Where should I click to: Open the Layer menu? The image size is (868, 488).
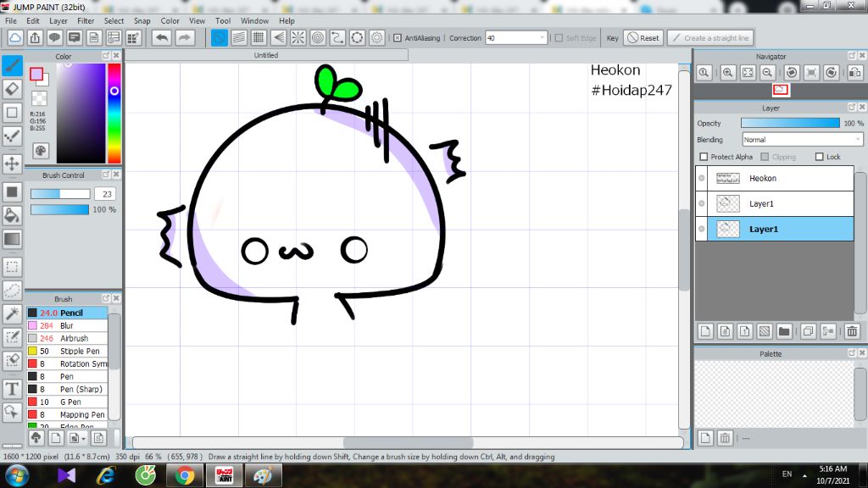coord(58,20)
